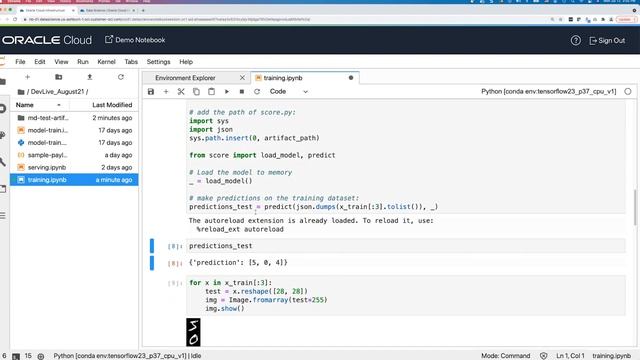
Task: Open the Tabs menu
Action: [x=131, y=62]
